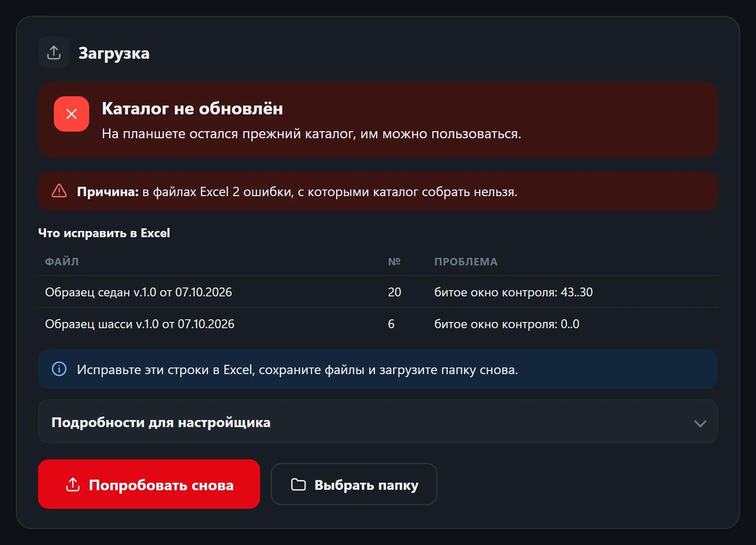Click the Каталог не обновлён heading
This screenshot has height=545, width=756.
coord(192,108)
